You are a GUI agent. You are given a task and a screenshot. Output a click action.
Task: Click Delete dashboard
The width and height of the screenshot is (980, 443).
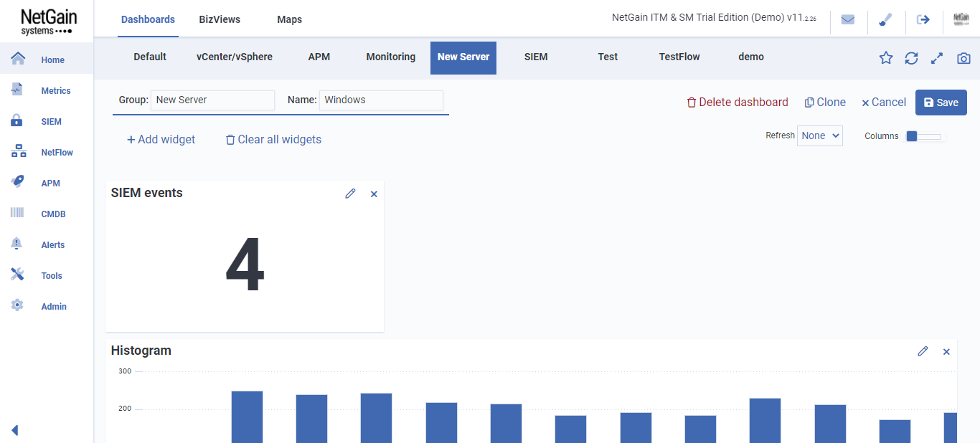point(738,103)
